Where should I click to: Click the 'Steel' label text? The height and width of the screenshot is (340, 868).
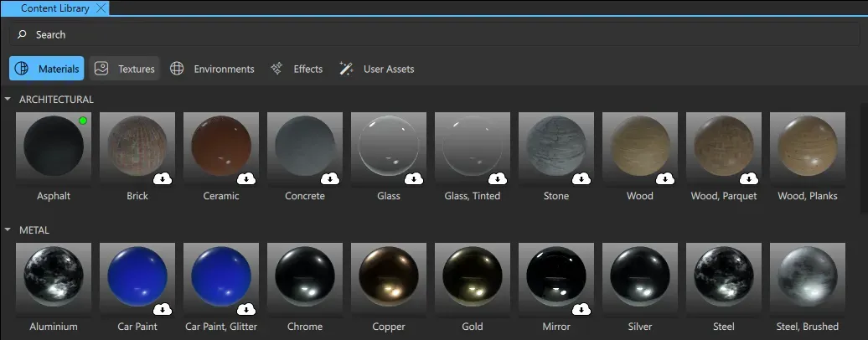724,326
